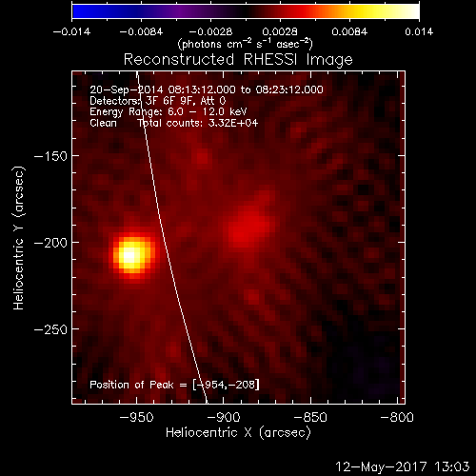This screenshot has width=476, height=476.
Task: Click the timestamp '12-May-2017 13:03'
Action: [403, 466]
